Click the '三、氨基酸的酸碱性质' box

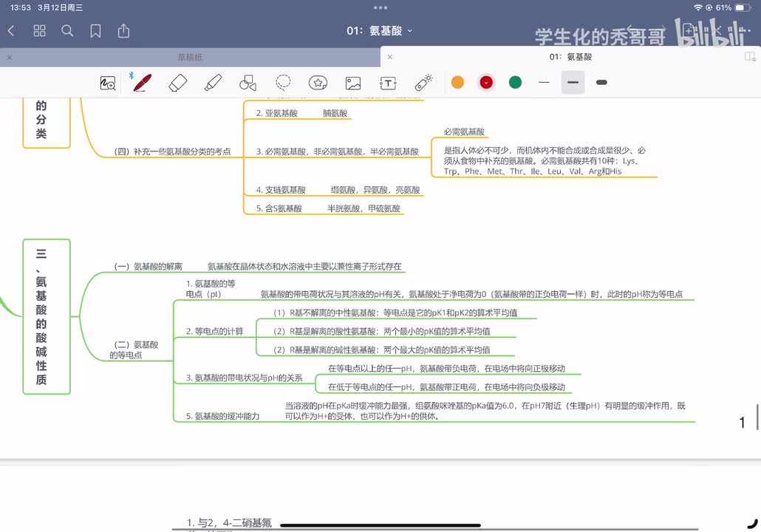pos(47,316)
